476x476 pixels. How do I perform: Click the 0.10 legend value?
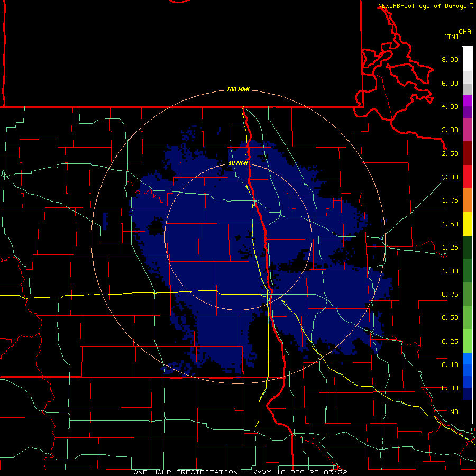click(x=450, y=365)
